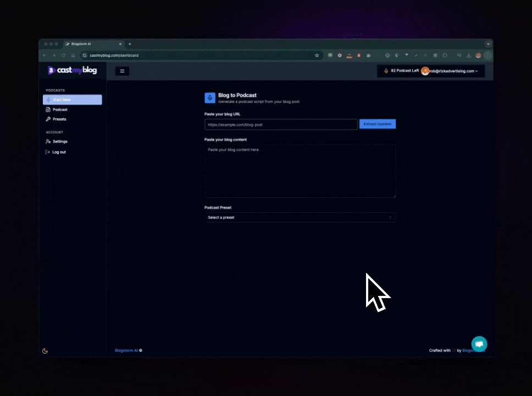This screenshot has height=396, width=532.
Task: Open account Settings in sidebar
Action: [60, 142]
